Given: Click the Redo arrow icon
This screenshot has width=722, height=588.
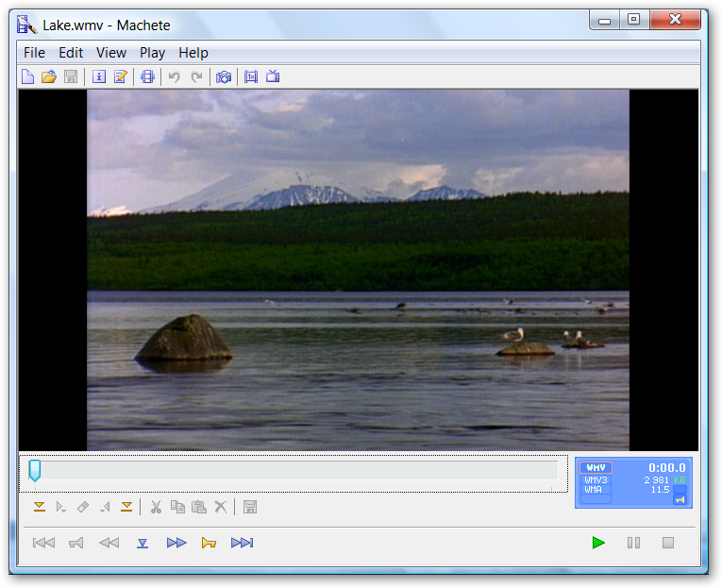Looking at the screenshot, I should coord(196,76).
